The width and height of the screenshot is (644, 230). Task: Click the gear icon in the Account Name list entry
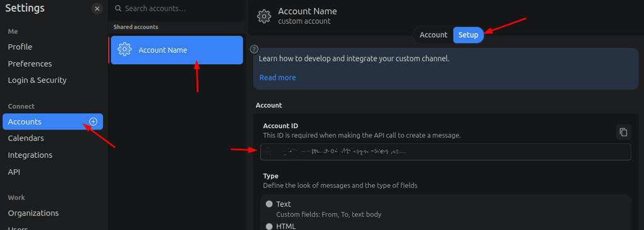(x=125, y=50)
